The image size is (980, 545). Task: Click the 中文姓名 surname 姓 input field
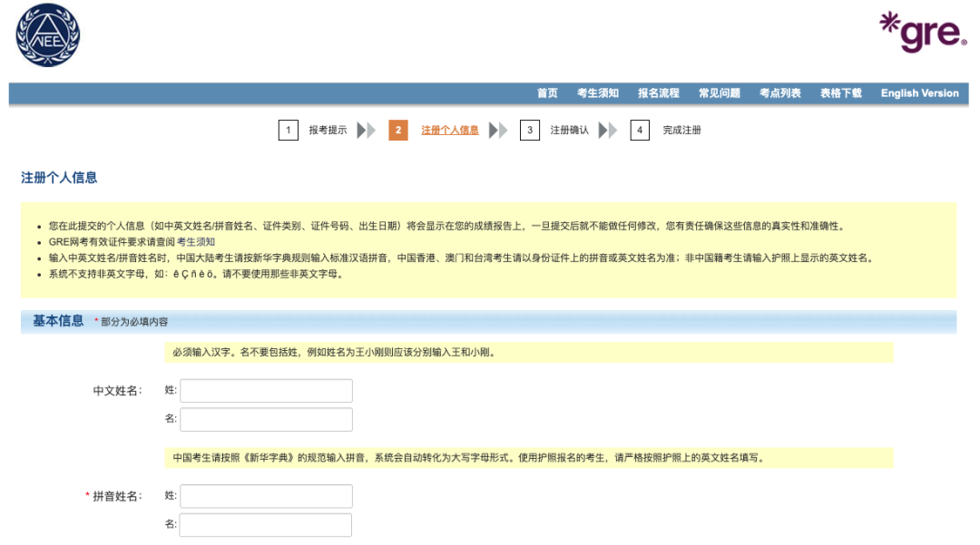[x=265, y=390]
